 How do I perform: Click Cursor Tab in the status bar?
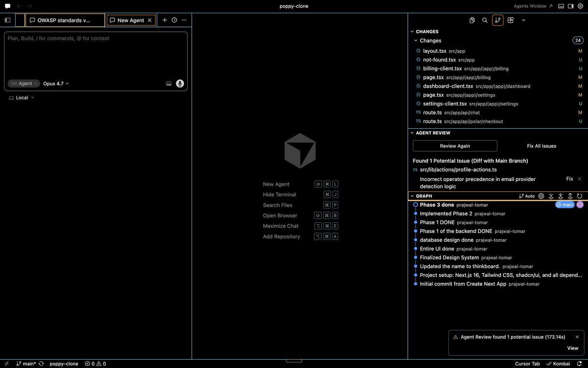click(x=527, y=364)
